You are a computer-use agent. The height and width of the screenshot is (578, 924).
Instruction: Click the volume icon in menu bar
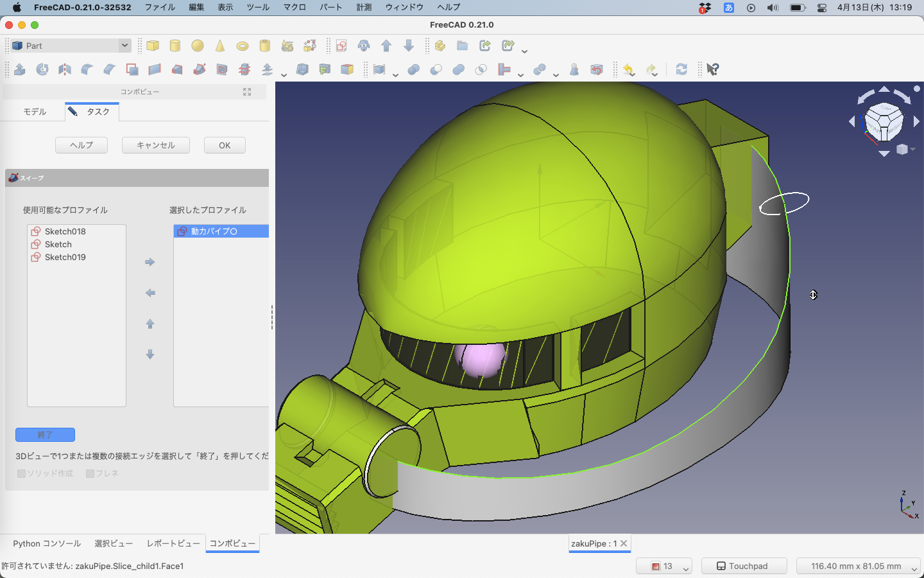click(x=773, y=7)
